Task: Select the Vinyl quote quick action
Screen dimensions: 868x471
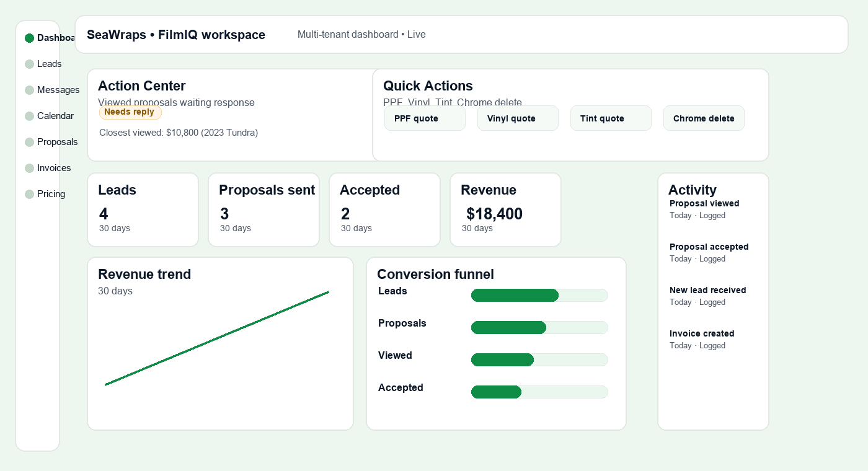Action: click(518, 118)
